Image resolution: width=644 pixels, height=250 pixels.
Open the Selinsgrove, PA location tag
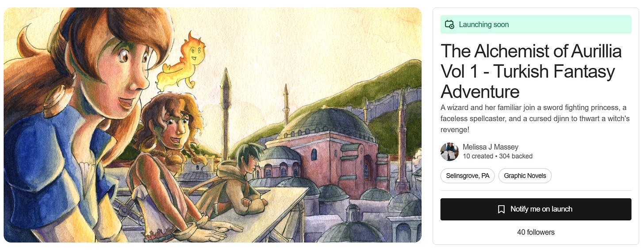click(468, 176)
